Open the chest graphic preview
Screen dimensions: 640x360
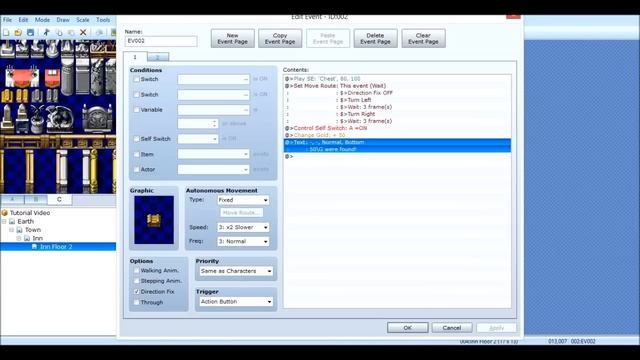point(154,220)
